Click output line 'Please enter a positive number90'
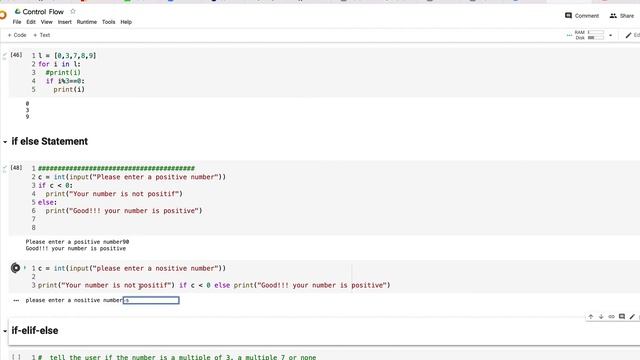 [77, 242]
